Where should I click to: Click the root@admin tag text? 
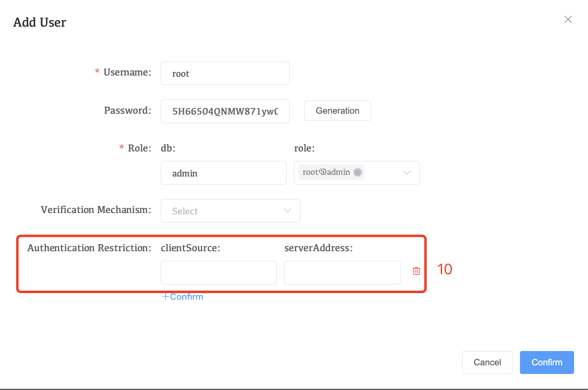click(326, 172)
